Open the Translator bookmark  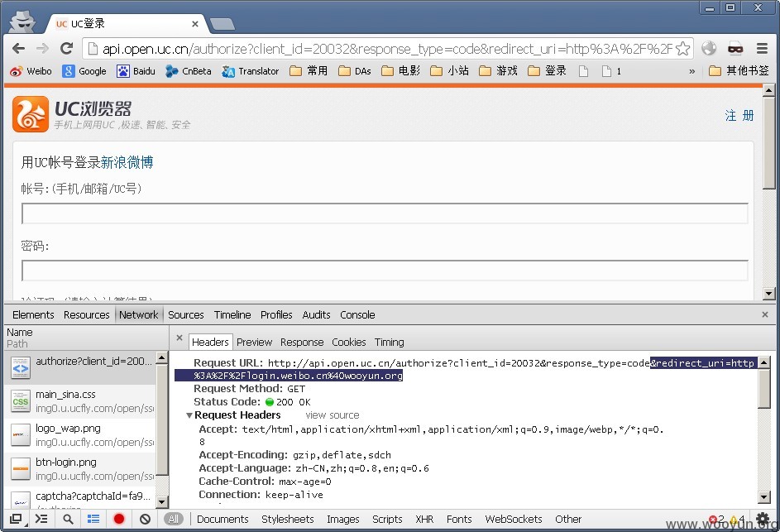point(251,71)
